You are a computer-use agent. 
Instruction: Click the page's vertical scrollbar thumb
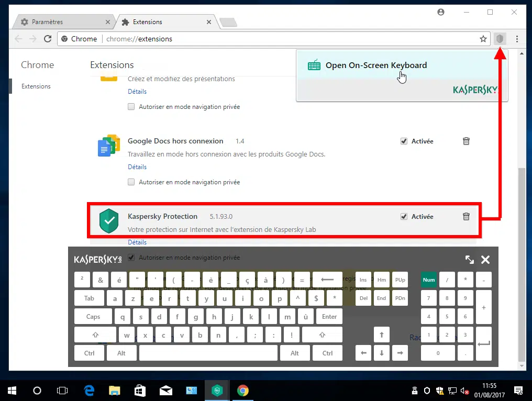coord(522,264)
